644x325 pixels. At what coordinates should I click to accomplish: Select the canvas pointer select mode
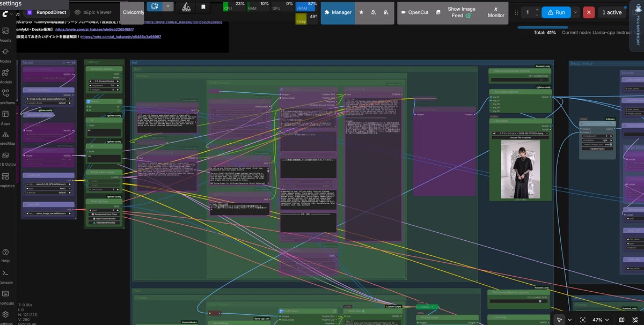point(559,319)
